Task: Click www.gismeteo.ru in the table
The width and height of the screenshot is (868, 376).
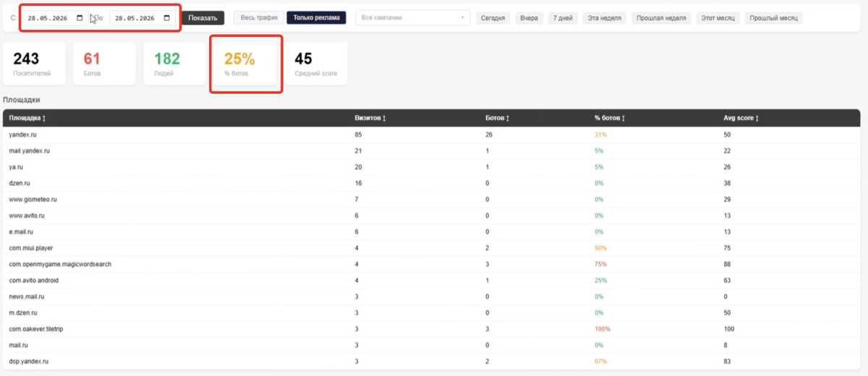Action: tap(33, 199)
